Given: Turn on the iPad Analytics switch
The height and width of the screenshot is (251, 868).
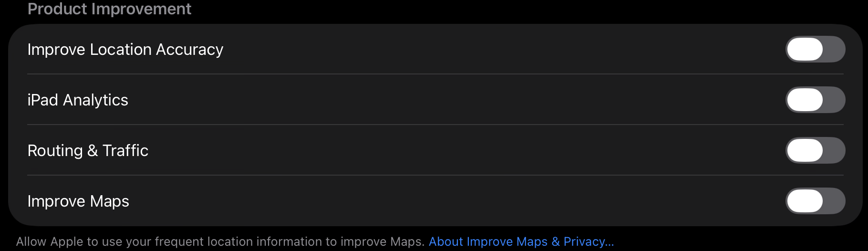Looking at the screenshot, I should click(815, 100).
